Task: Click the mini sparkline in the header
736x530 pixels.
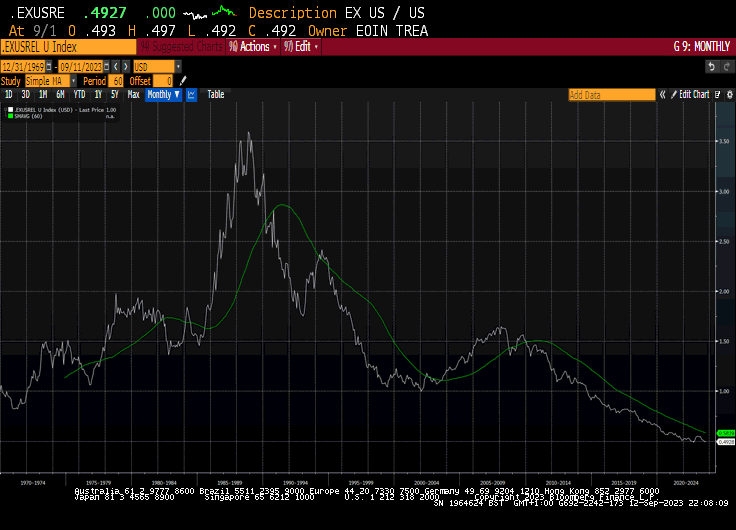Action: (x=210, y=13)
